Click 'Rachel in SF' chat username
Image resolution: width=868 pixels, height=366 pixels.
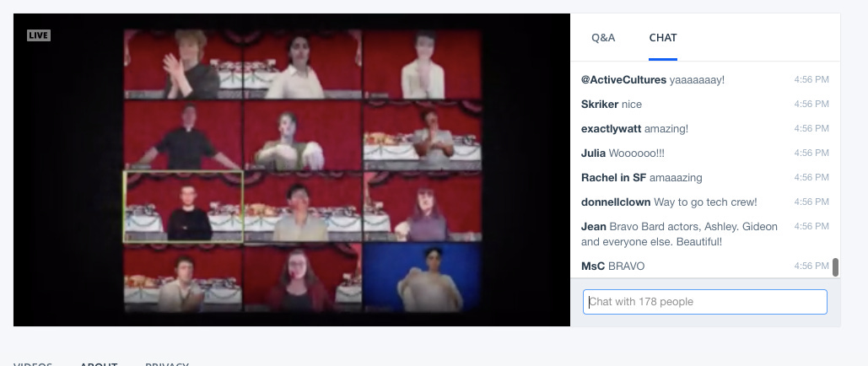tap(613, 178)
